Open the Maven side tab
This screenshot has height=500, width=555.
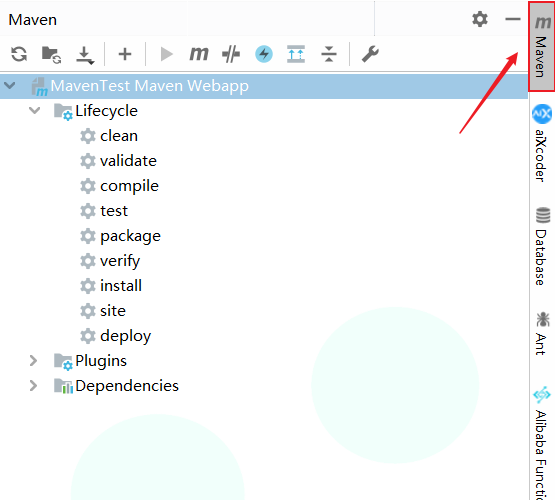click(542, 46)
